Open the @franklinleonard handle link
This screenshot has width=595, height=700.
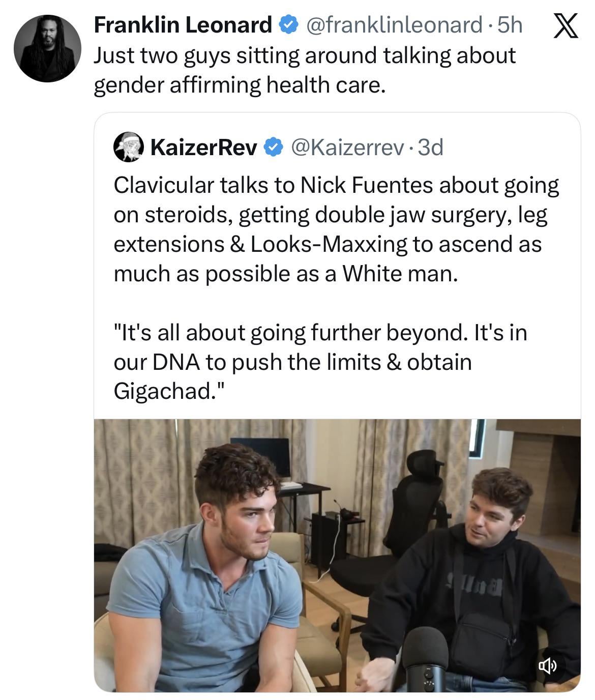395,24
